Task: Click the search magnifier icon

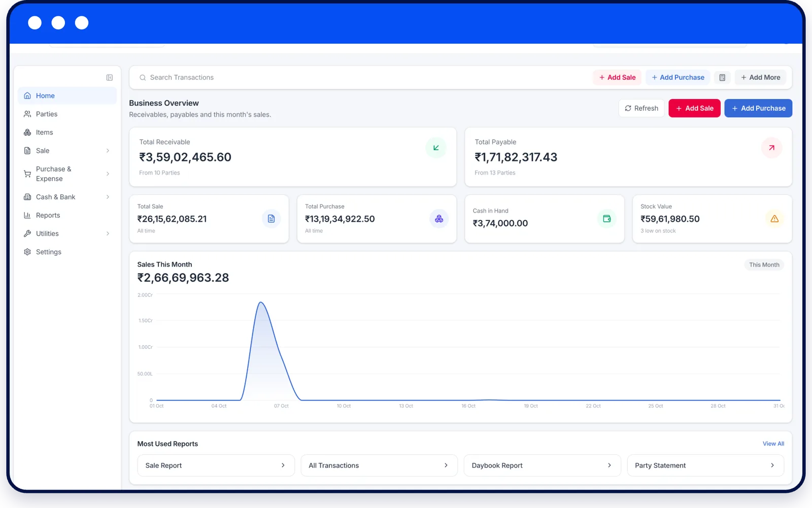Action: [143, 78]
